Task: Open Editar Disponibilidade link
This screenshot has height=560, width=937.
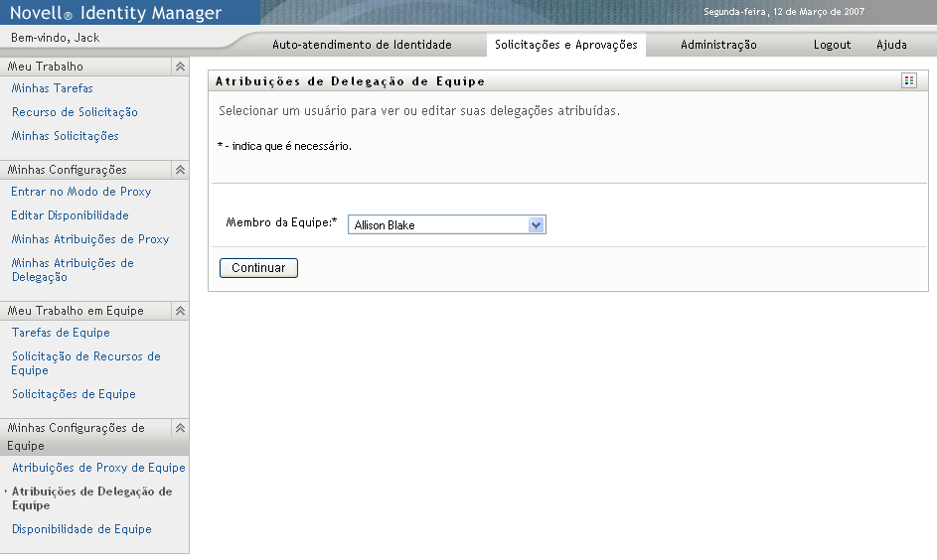Action: coord(70,215)
